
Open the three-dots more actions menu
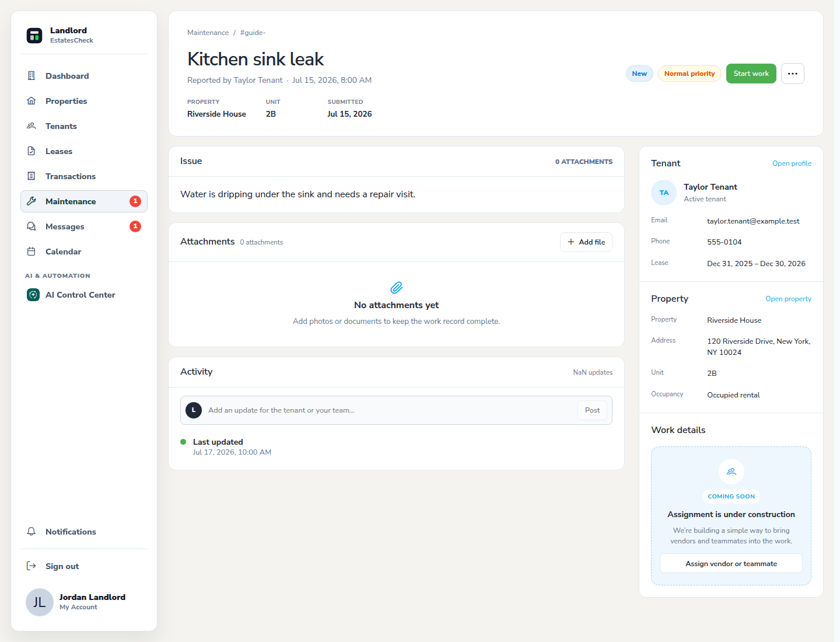click(793, 74)
